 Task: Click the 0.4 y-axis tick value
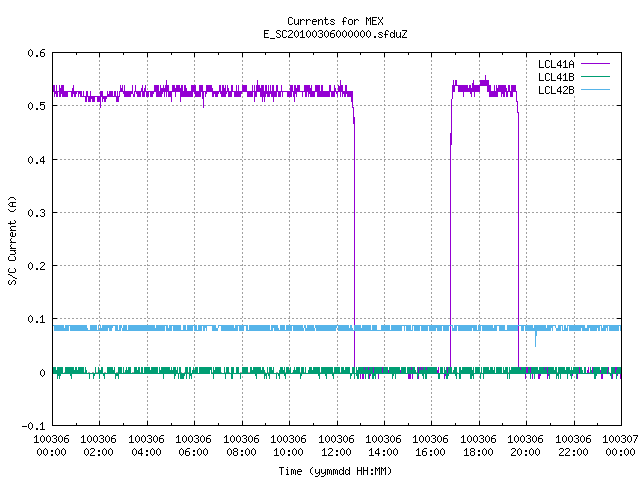[36, 160]
